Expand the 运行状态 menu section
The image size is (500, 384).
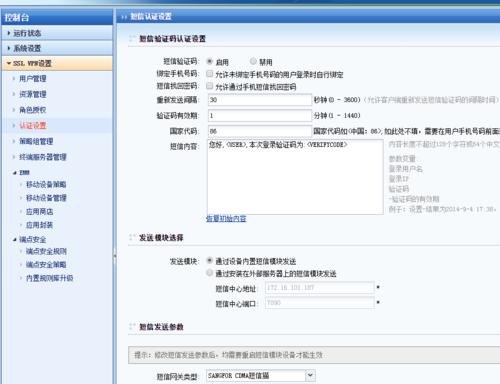coord(57,33)
